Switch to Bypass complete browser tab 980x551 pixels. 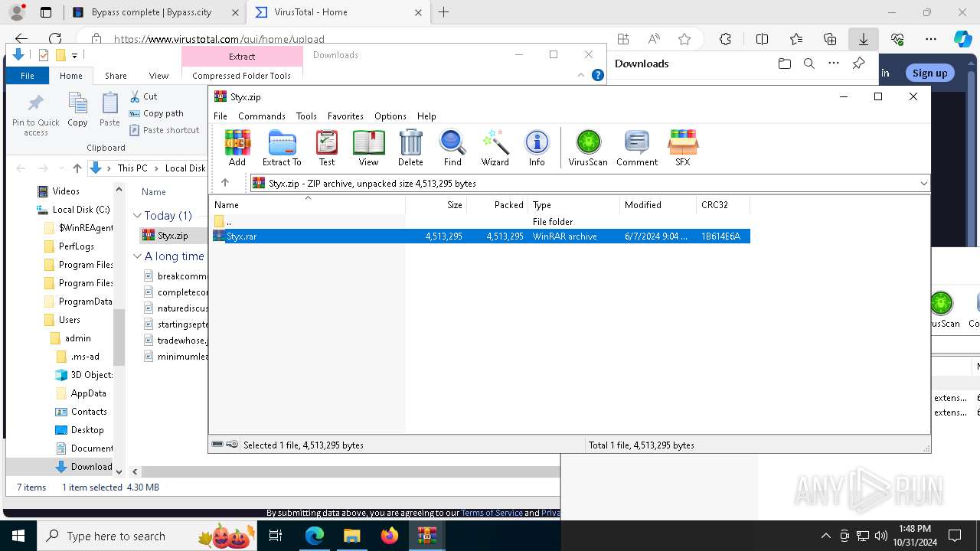coord(157,12)
